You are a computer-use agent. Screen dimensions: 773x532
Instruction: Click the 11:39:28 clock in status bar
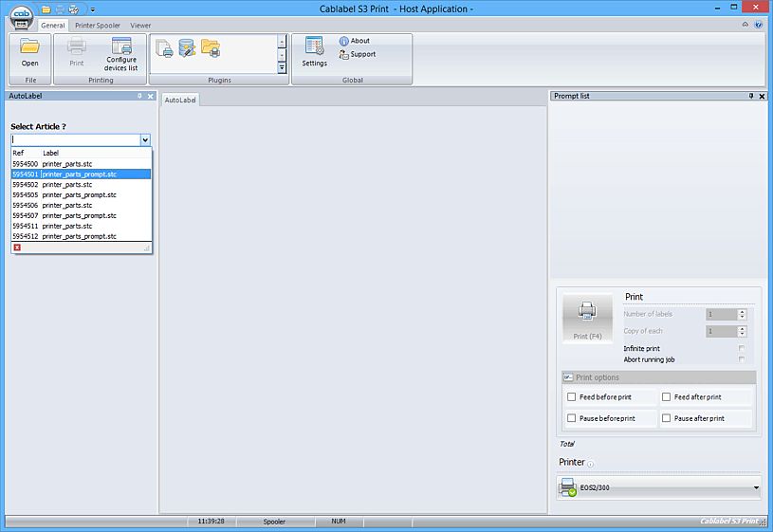coord(211,522)
